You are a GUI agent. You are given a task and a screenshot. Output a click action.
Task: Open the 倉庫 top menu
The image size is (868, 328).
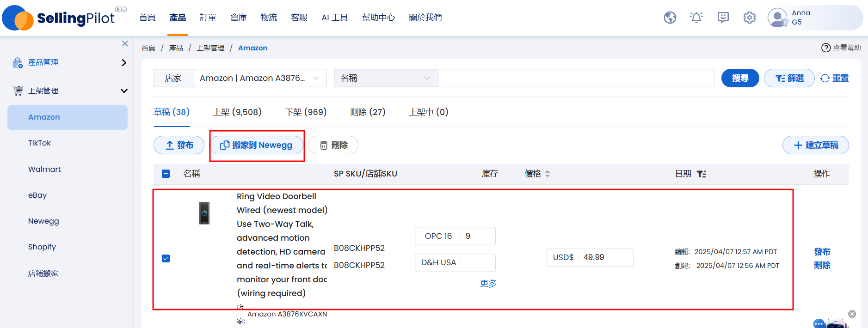click(239, 18)
